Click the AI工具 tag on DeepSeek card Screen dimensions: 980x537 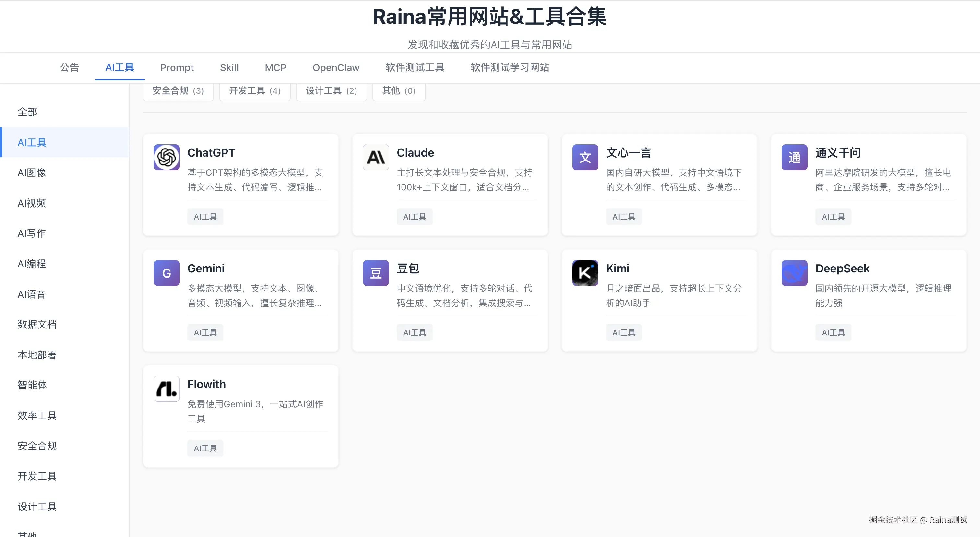pyautogui.click(x=833, y=332)
